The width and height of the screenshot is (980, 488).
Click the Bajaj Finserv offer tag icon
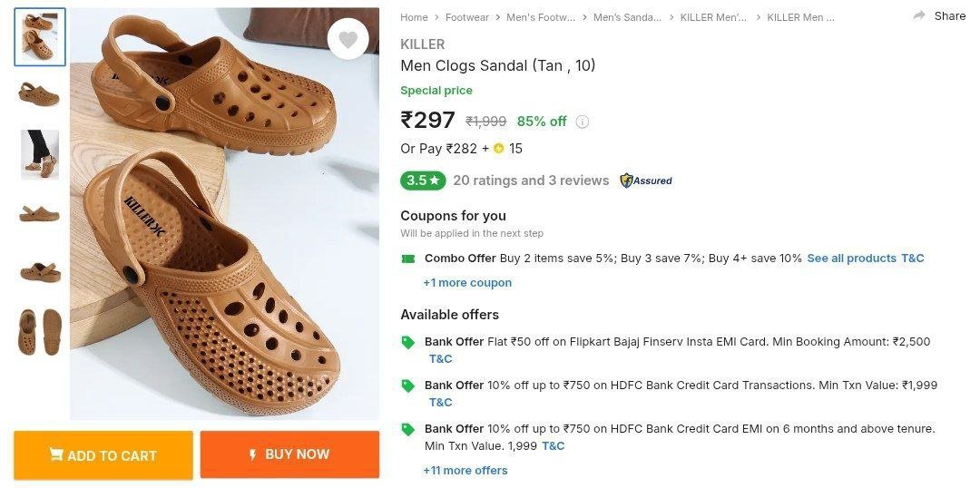click(x=408, y=342)
